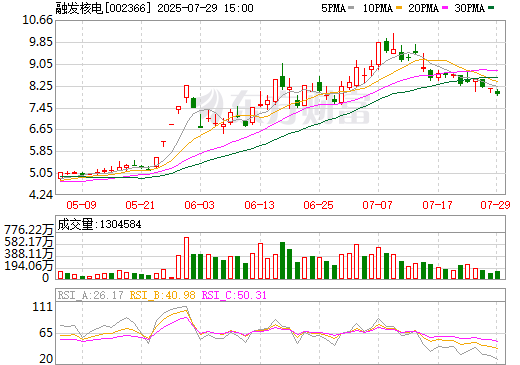Click the last green candlestick on 07-29
520x365 pixels.
497,93
